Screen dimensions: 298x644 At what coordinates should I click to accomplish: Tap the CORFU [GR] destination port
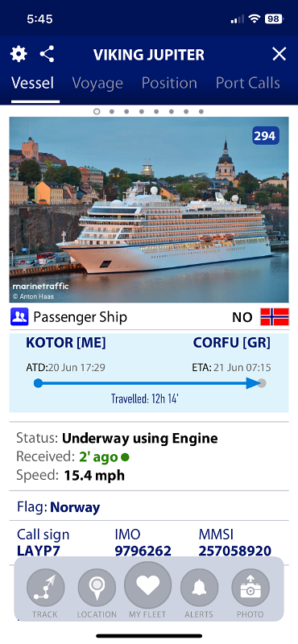click(232, 343)
